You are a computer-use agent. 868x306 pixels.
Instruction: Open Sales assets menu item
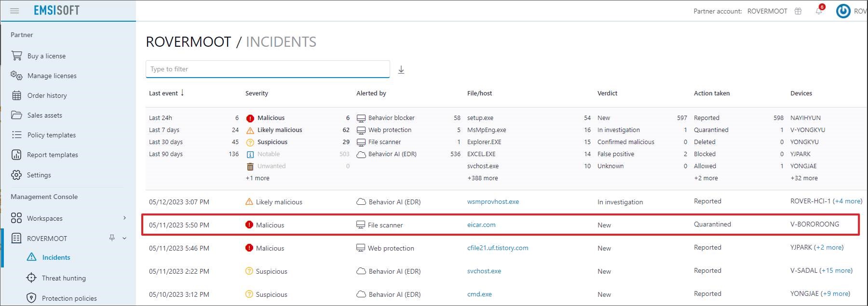(44, 115)
